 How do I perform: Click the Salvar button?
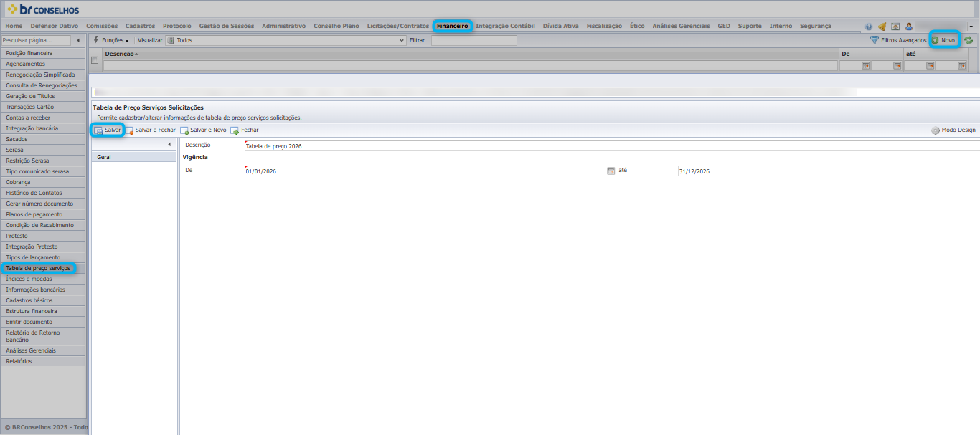coord(108,130)
